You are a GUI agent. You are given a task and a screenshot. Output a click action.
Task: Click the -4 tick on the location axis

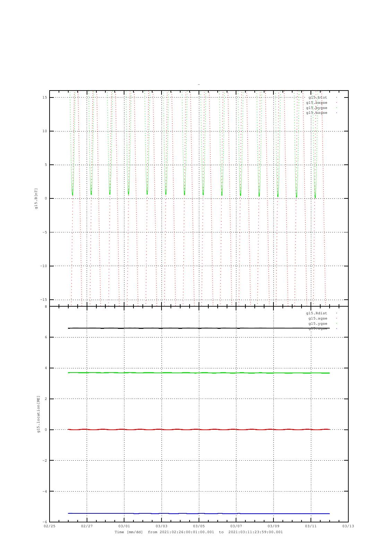pos(45,492)
